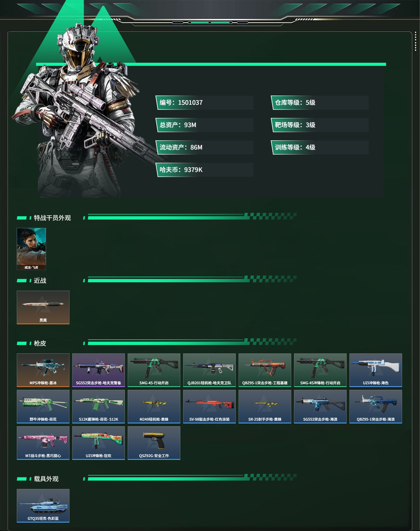Select the 野牛冲锋枪-荷花 skin

coord(43,407)
